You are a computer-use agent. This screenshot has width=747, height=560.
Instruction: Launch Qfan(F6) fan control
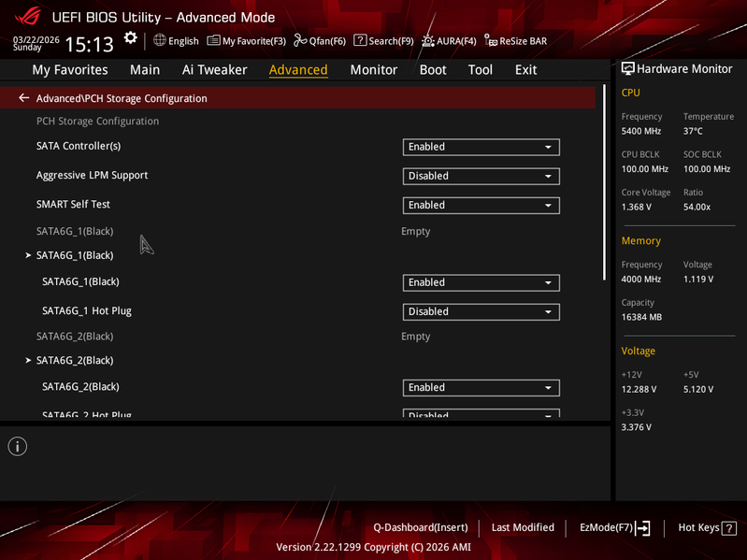click(x=300, y=40)
